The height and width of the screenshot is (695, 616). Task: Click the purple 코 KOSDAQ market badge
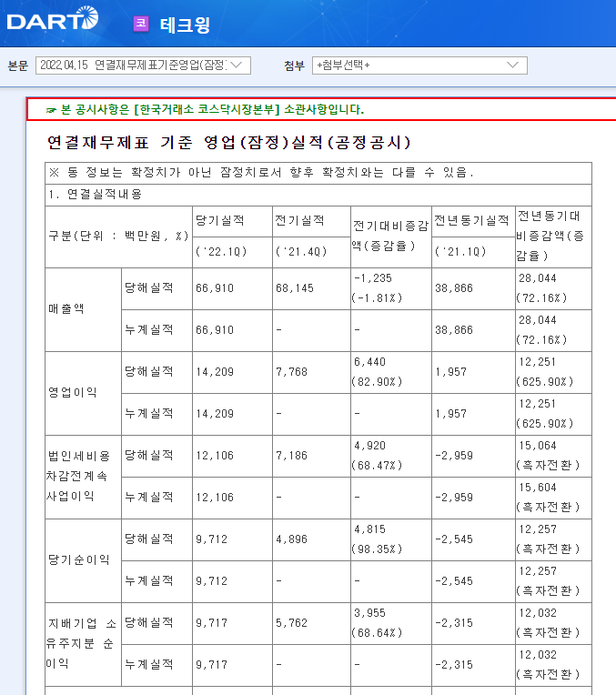pyautogui.click(x=141, y=24)
